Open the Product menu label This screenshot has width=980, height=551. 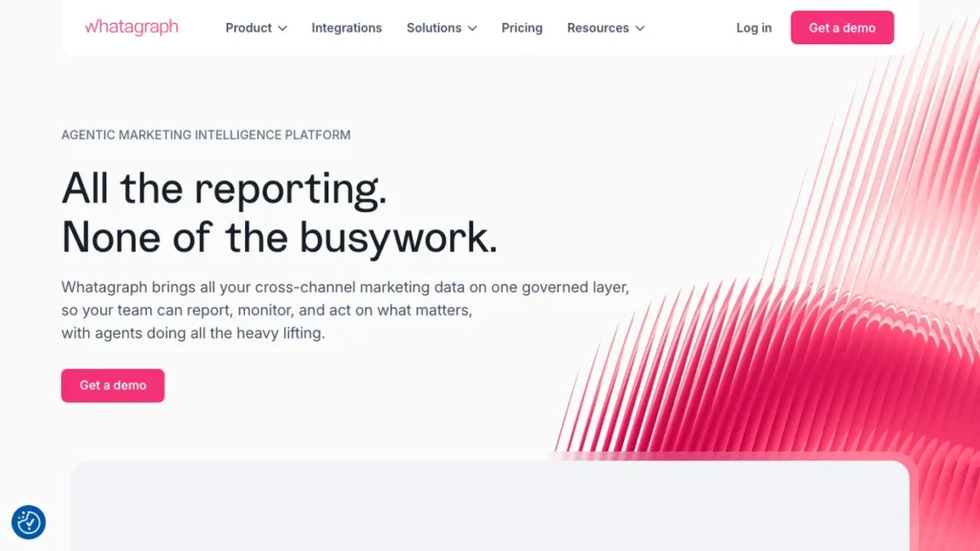248,28
